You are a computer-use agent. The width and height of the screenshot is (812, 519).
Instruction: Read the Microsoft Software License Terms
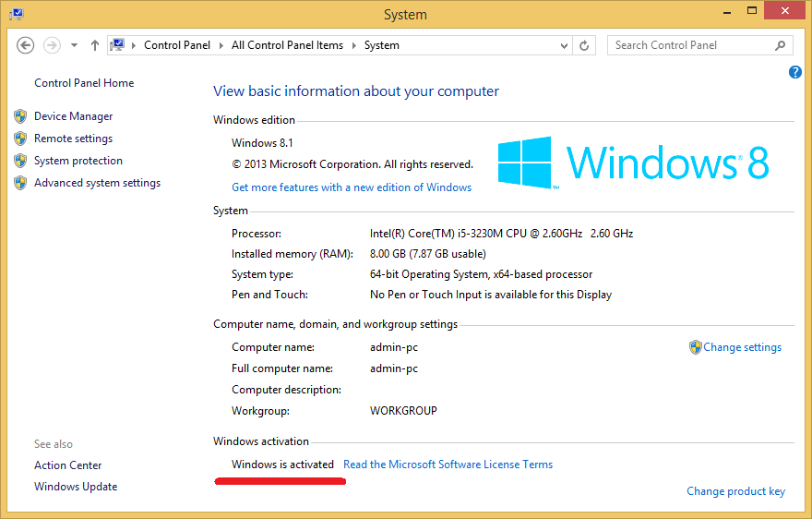pyautogui.click(x=448, y=465)
